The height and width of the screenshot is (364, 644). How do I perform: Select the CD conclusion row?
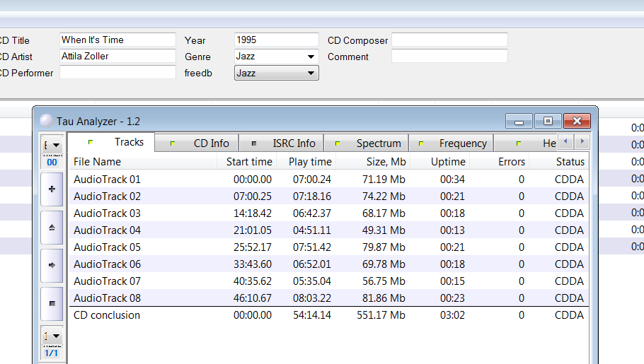[x=329, y=315]
